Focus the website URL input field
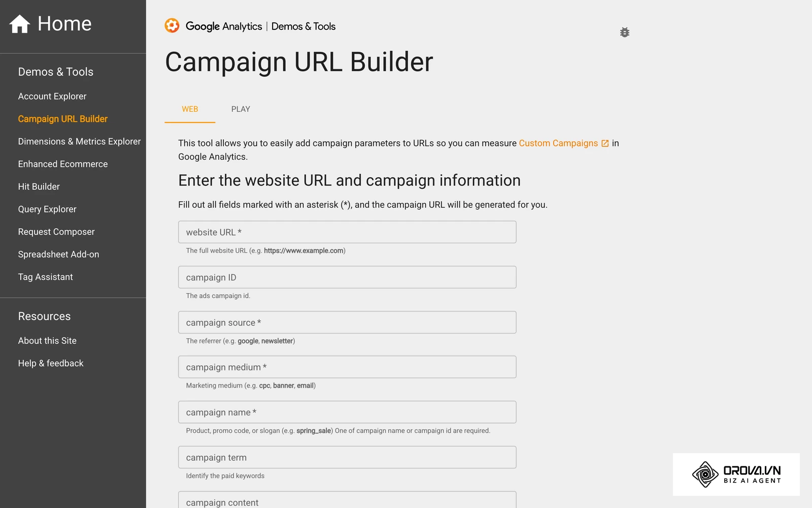The height and width of the screenshot is (508, 812). 347,232
